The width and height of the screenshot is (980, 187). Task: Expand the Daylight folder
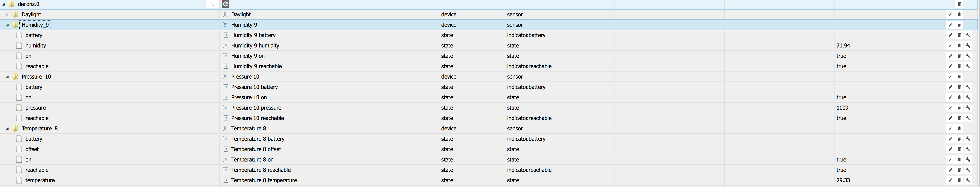7,15
